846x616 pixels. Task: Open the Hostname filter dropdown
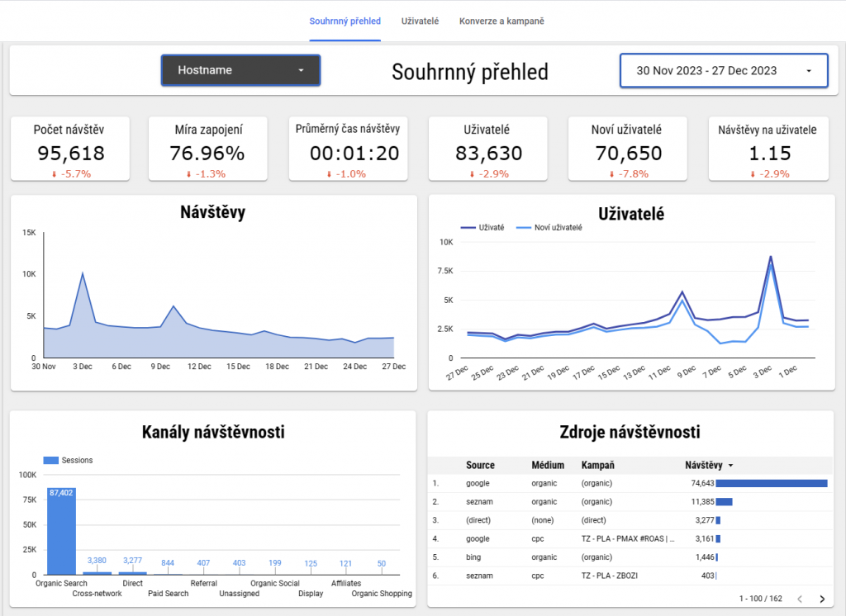240,70
